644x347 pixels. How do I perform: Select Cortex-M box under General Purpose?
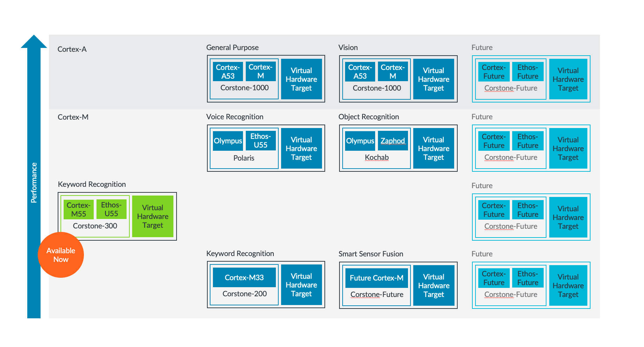[x=260, y=71]
